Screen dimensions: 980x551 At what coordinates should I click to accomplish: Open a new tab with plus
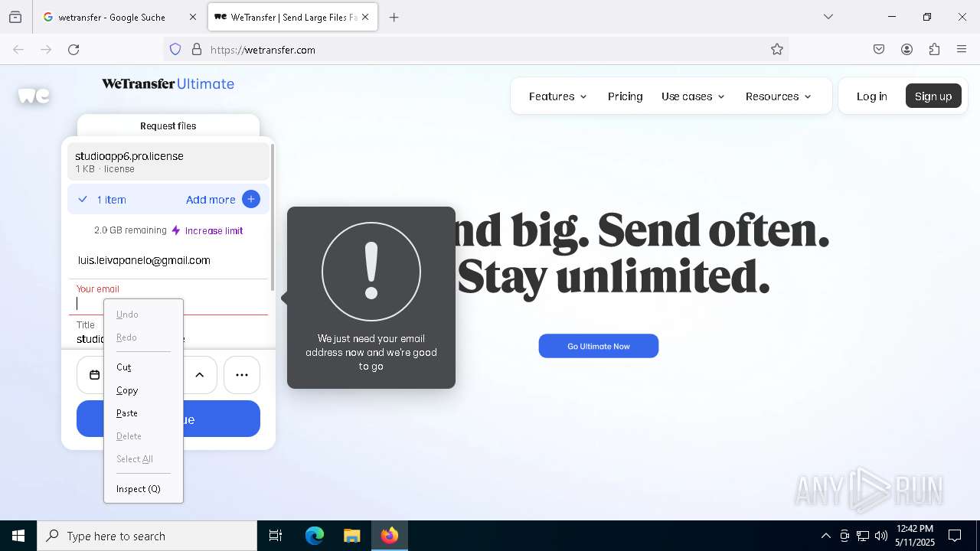click(394, 17)
